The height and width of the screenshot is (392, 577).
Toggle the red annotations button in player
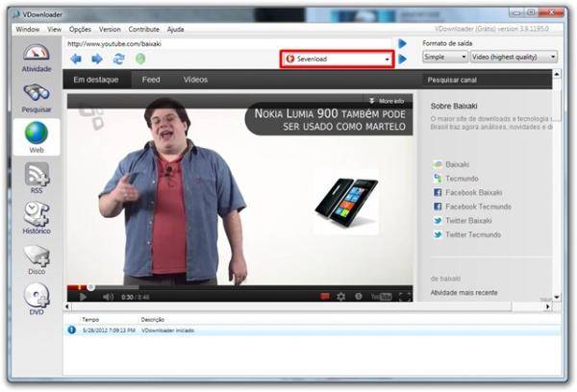325,296
